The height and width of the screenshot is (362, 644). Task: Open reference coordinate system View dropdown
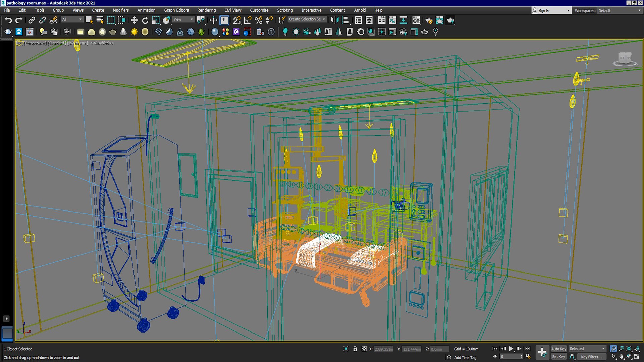pos(183,19)
